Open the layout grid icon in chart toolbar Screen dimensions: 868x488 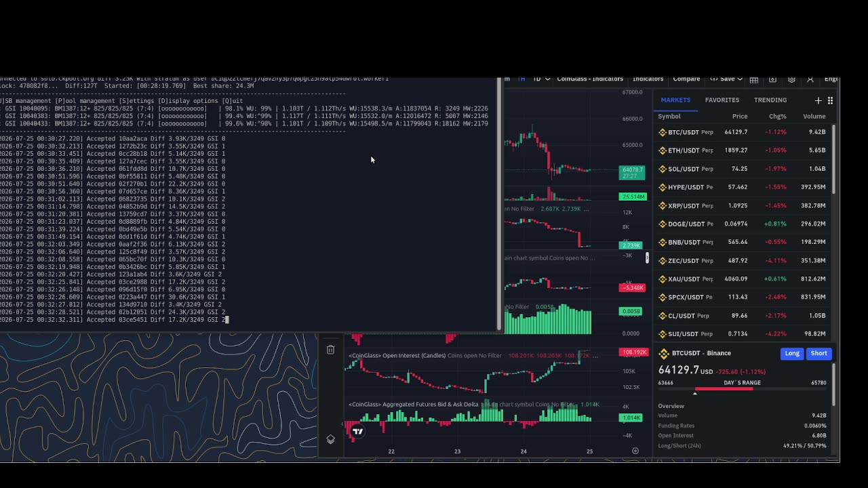pyautogui.click(x=754, y=79)
